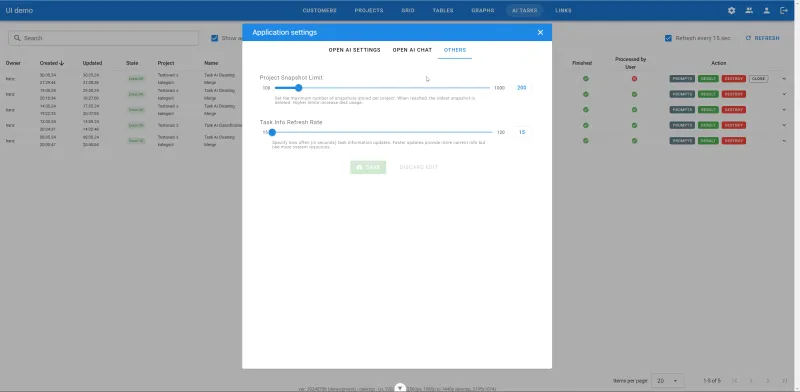
Task: Click the magnifier icon in the search box
Action: [17, 38]
